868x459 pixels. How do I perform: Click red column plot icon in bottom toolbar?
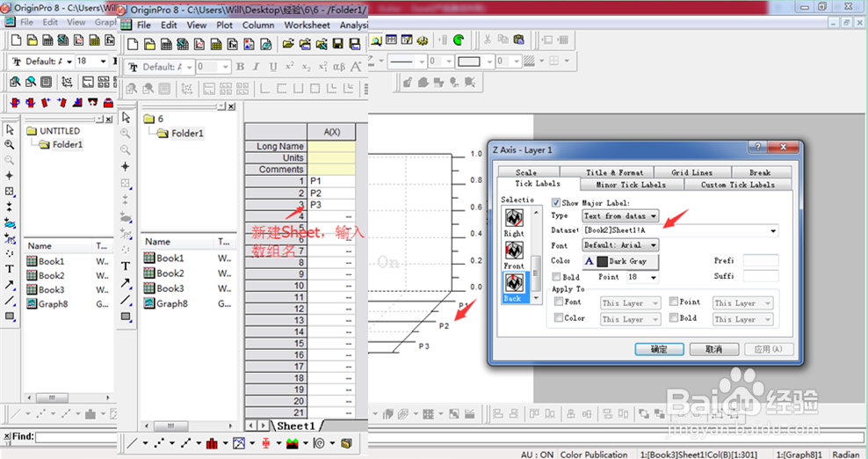pyautogui.click(x=212, y=443)
